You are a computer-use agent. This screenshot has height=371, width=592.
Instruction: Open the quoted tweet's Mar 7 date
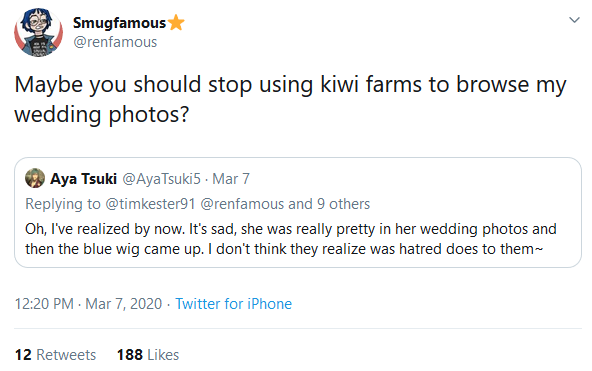click(231, 179)
